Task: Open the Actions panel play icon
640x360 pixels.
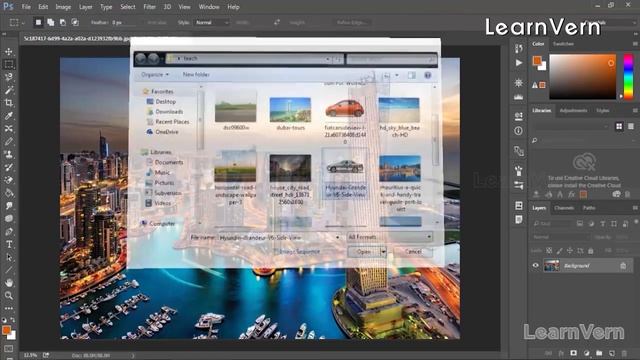Action: (519, 63)
